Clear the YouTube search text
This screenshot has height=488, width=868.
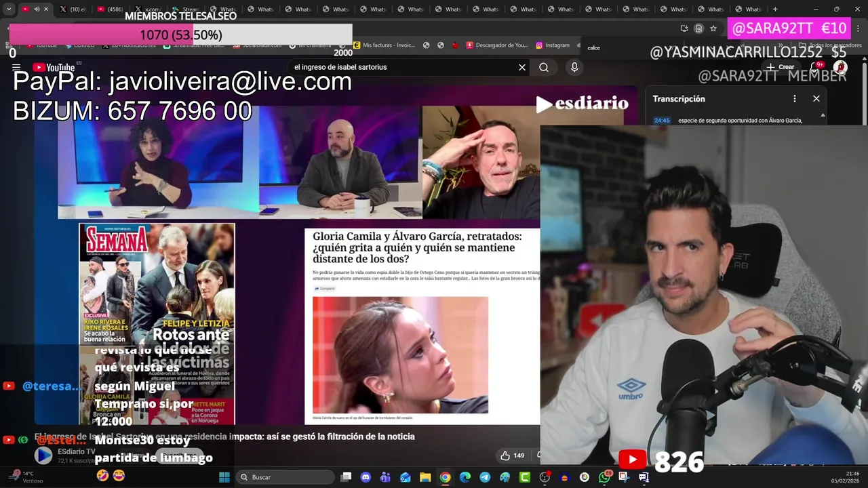522,67
